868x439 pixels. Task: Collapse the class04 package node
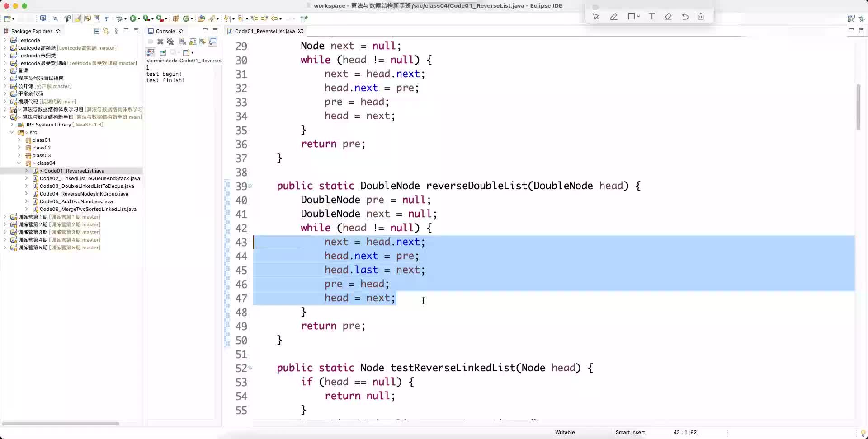point(19,163)
